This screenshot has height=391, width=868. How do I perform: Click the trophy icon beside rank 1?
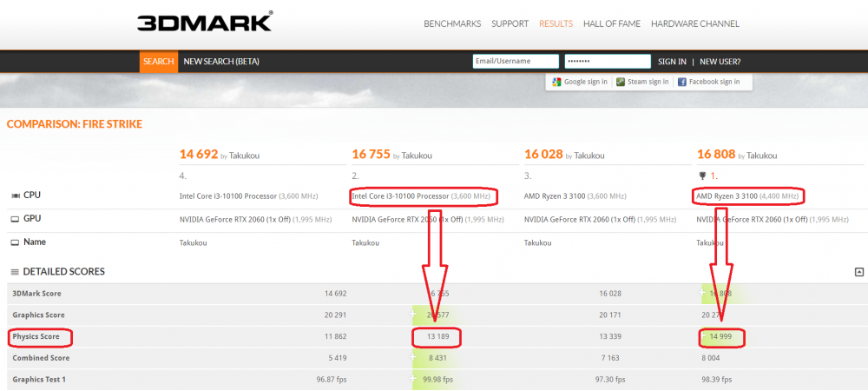click(x=702, y=176)
